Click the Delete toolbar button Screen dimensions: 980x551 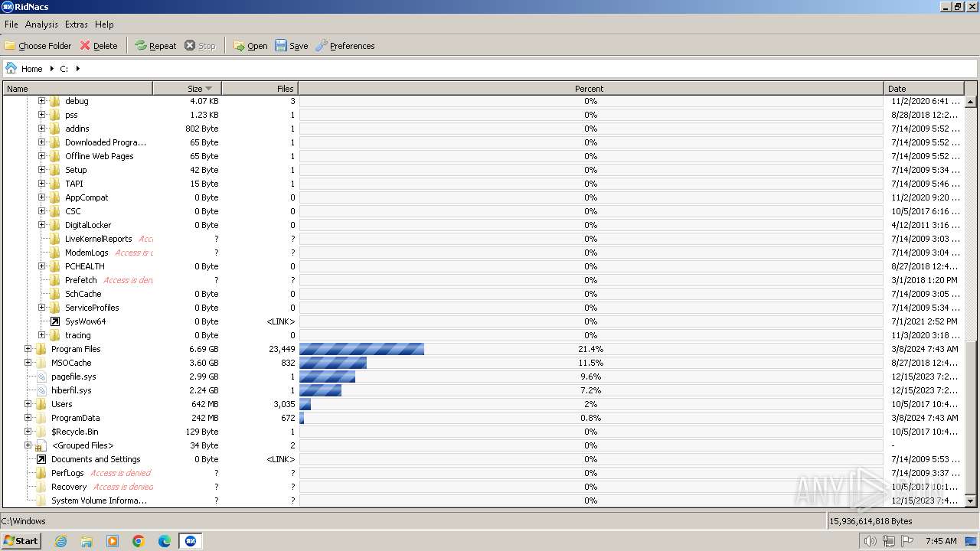pos(99,46)
